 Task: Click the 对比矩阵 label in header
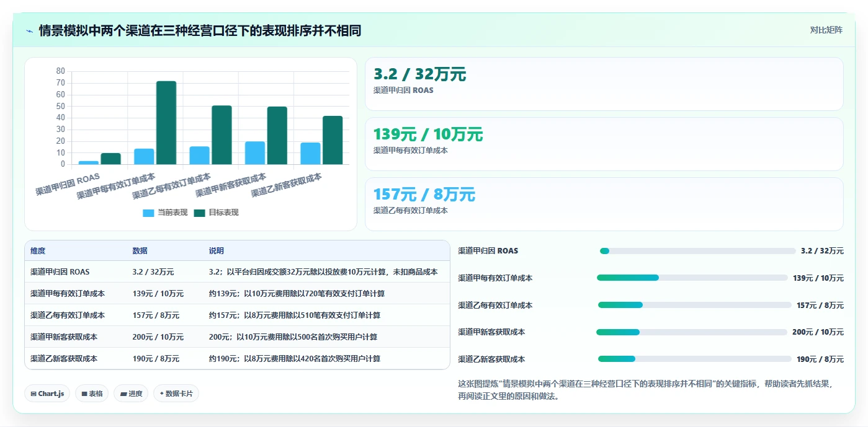[x=826, y=30]
